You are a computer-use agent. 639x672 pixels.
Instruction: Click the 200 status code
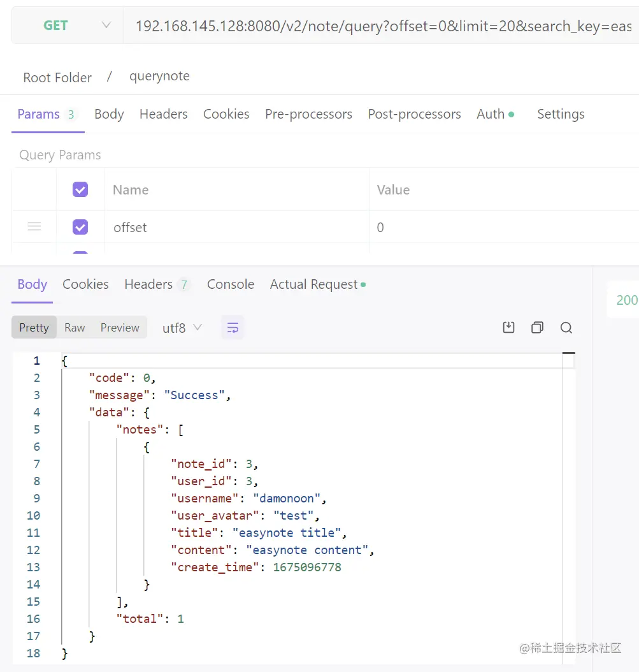pyautogui.click(x=627, y=300)
